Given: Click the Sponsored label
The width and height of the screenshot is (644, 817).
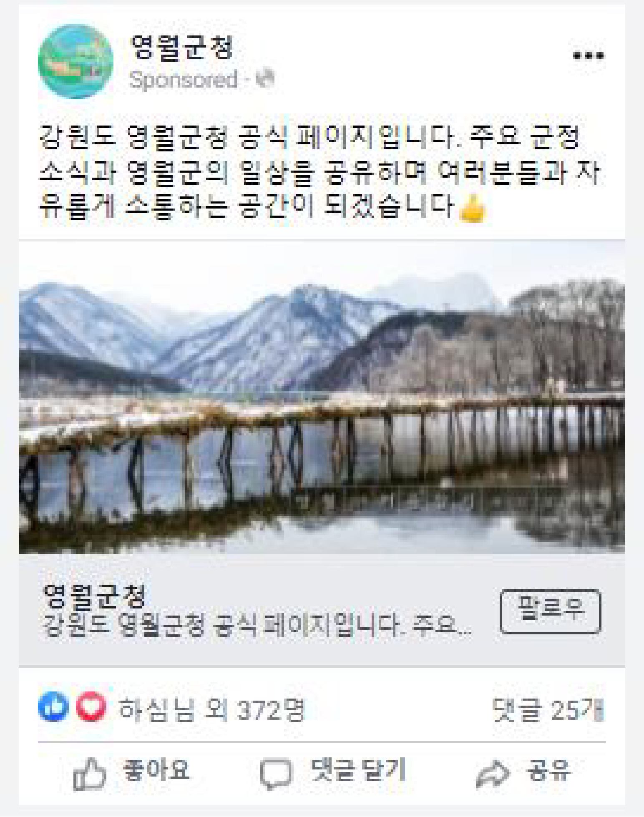Looking at the screenshot, I should [x=184, y=79].
